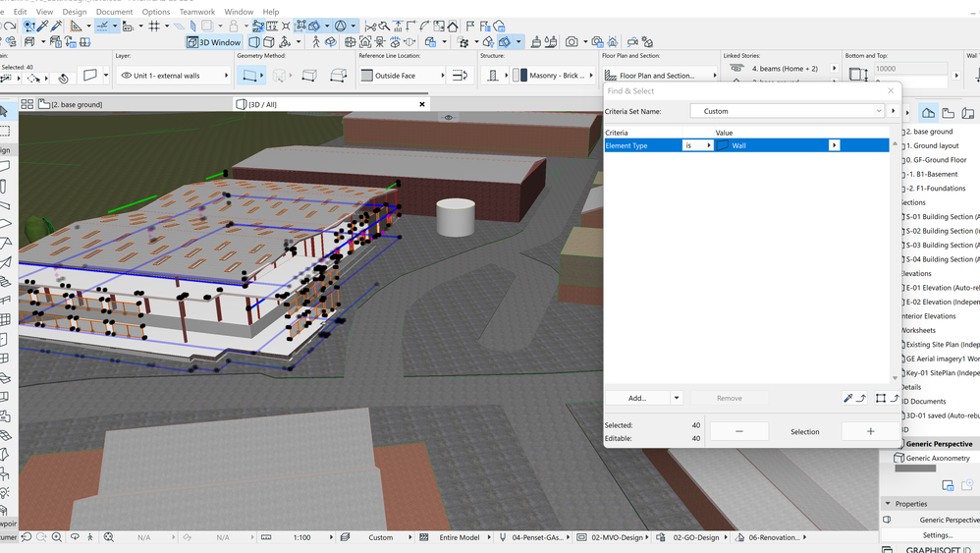This screenshot has width=980, height=553.
Task: Click the Masonry - Brick structure swatch
Action: 521,76
